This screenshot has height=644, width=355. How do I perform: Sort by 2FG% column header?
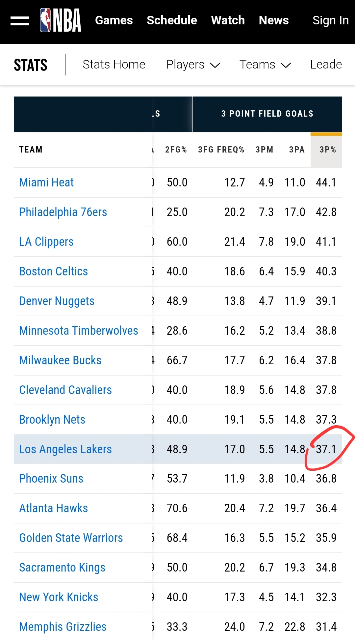click(x=176, y=150)
